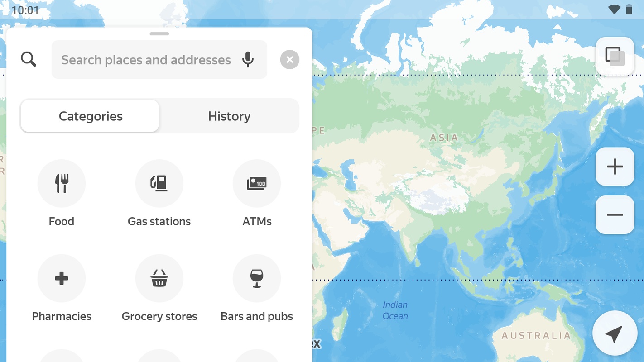Select the Gas stations category icon
This screenshot has width=644, height=362.
point(159,183)
